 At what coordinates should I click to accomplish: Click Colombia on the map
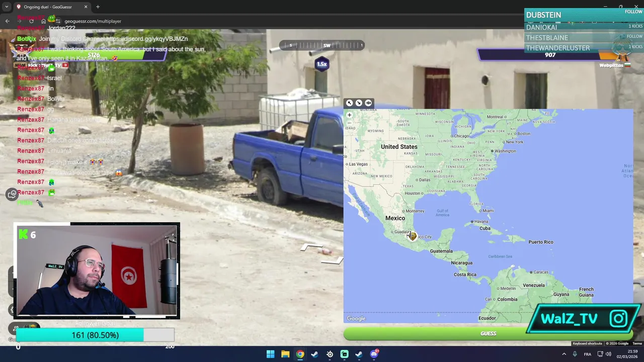pos(507,299)
